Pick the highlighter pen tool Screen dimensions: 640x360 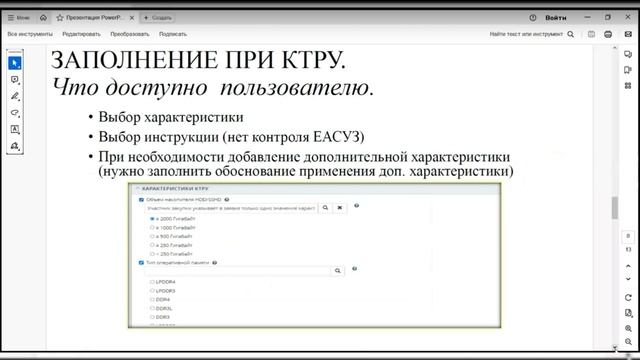[15, 96]
